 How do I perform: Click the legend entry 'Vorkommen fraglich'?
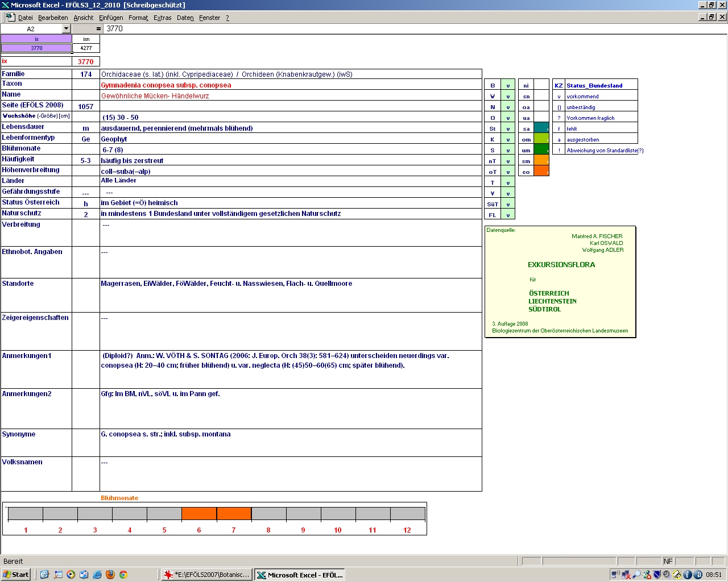point(590,118)
